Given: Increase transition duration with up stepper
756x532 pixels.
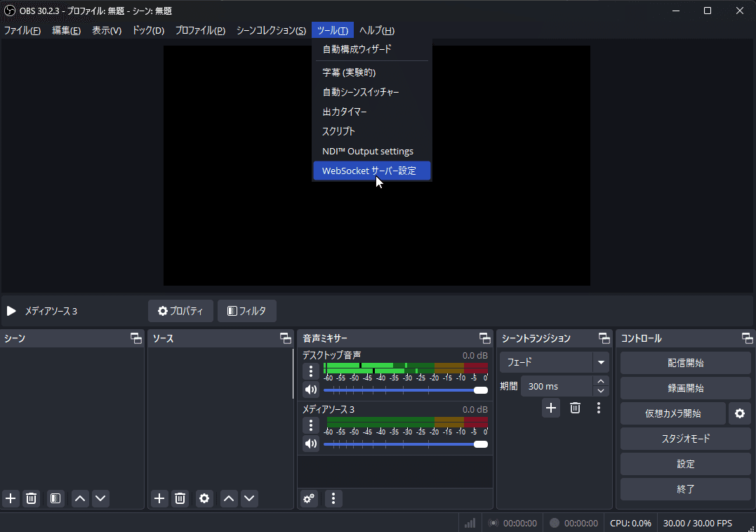Looking at the screenshot, I should 601,381.
